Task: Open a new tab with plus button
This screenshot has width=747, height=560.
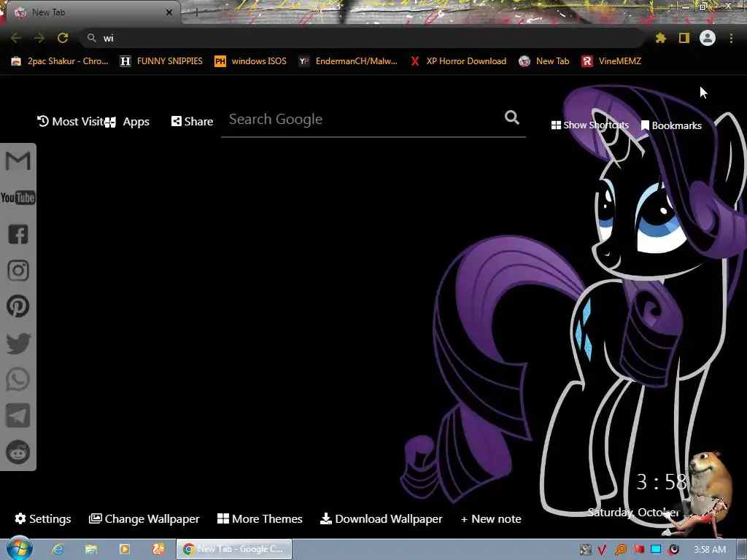Action: tap(196, 13)
